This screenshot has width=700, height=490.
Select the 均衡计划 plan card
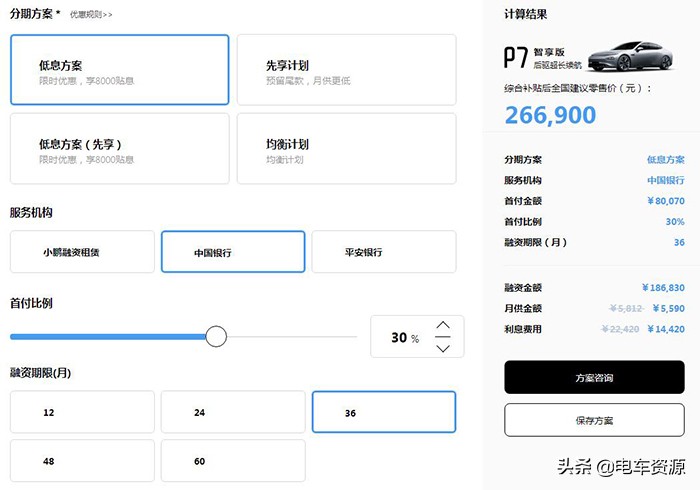tap(346, 149)
